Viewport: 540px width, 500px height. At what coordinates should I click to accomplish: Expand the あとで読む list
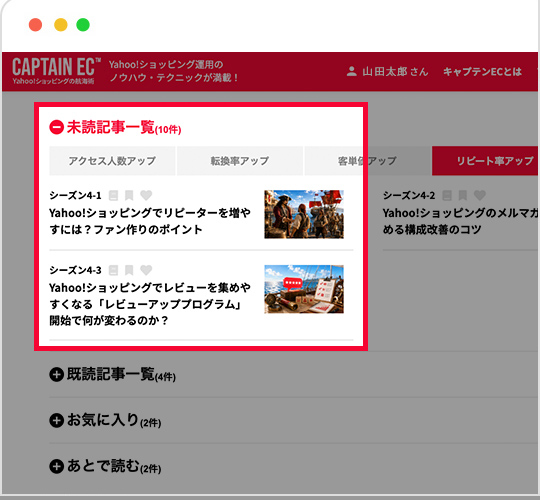(56, 466)
